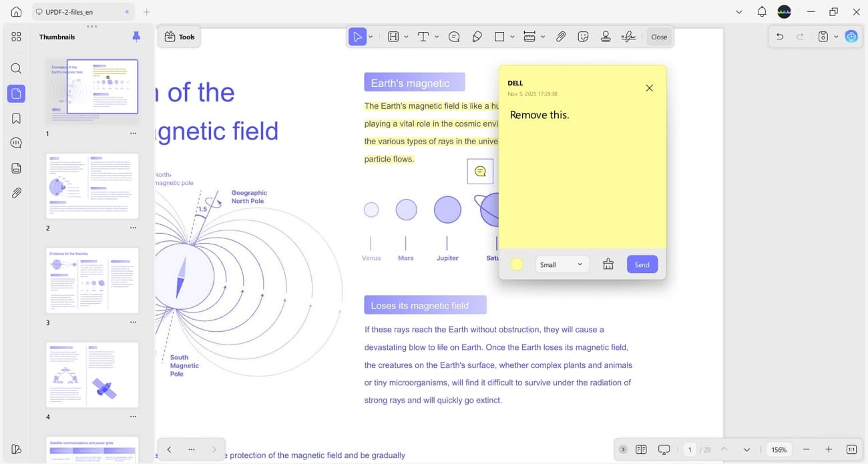Screen dimensions: 868x464
Task: Switch to the Bookmarks sidebar panel
Action: pyautogui.click(x=16, y=118)
